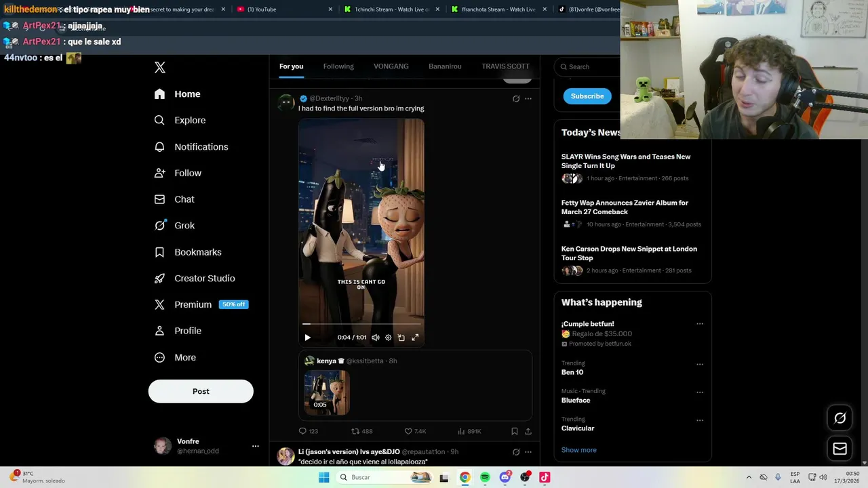Click Show more under What's happening
This screenshot has width=868, height=488.
click(579, 450)
